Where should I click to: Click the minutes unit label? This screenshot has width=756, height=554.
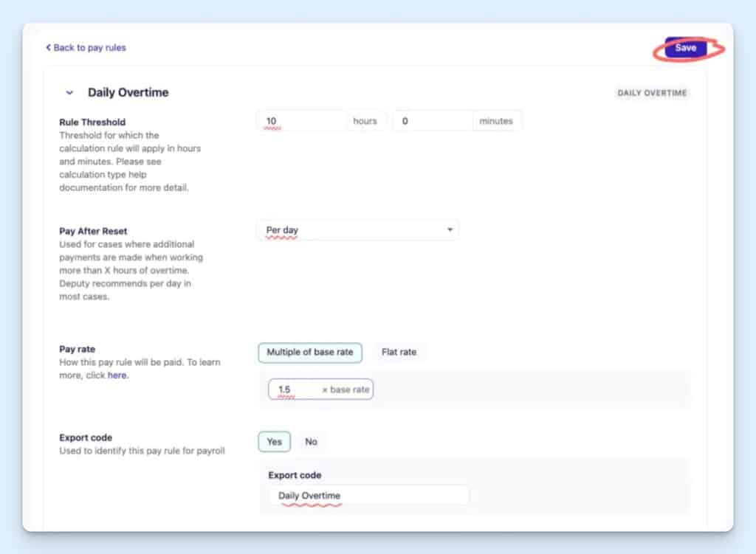pyautogui.click(x=496, y=120)
